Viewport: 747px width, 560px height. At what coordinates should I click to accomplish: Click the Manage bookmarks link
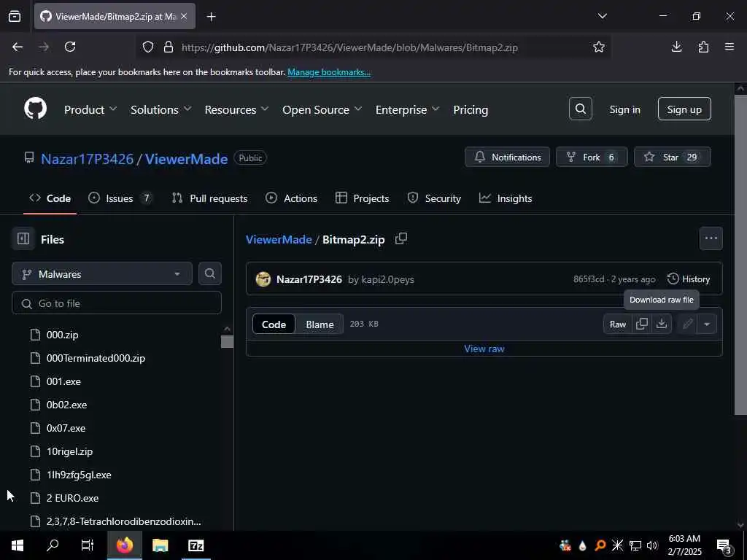329,72
